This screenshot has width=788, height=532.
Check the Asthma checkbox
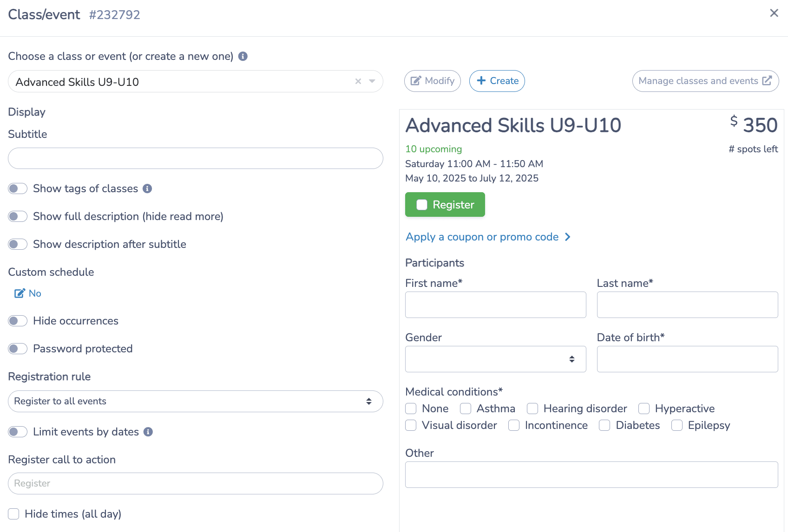pos(466,409)
